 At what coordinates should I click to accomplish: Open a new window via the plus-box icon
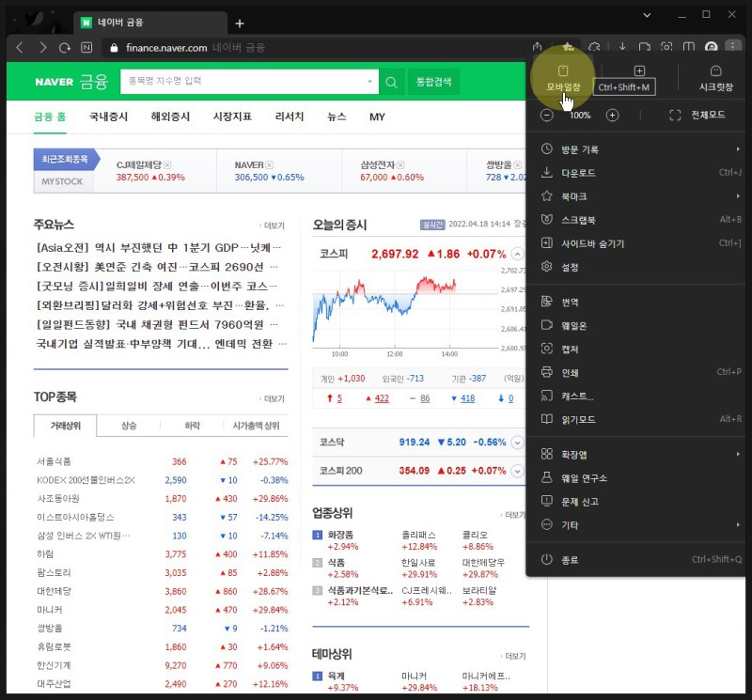pos(639,71)
